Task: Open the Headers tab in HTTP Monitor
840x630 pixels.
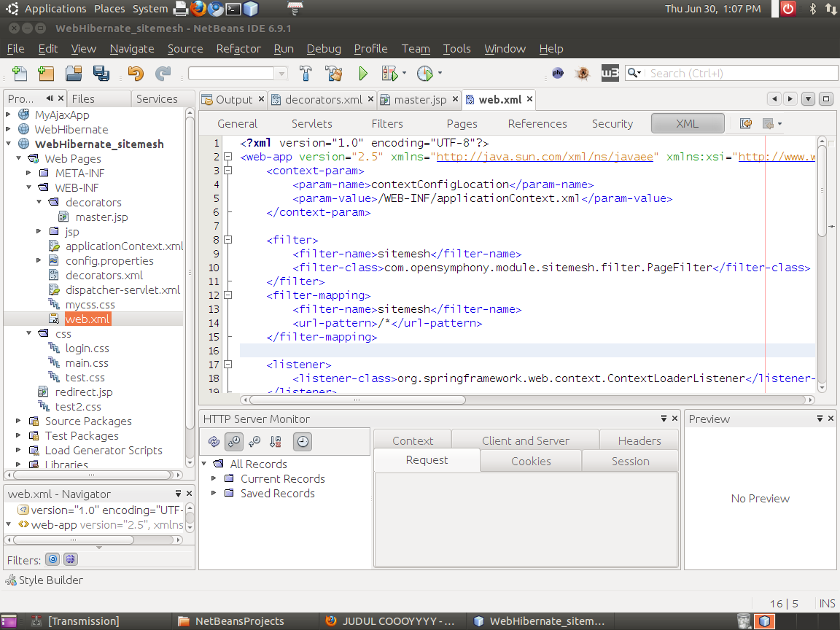Action: click(639, 441)
